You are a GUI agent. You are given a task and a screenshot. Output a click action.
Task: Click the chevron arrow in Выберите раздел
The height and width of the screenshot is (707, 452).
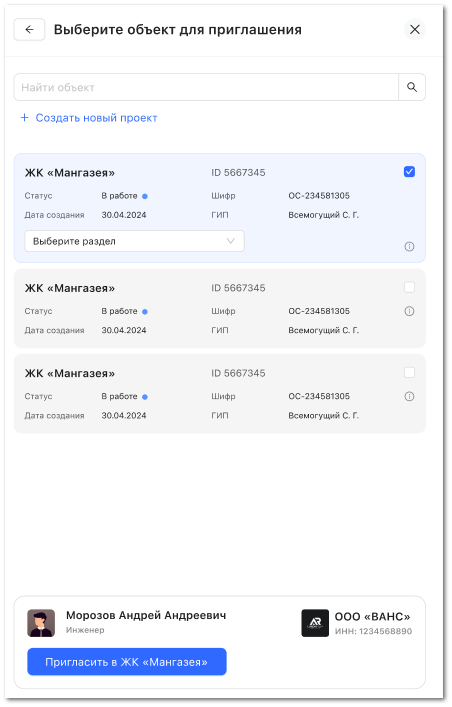point(231,241)
